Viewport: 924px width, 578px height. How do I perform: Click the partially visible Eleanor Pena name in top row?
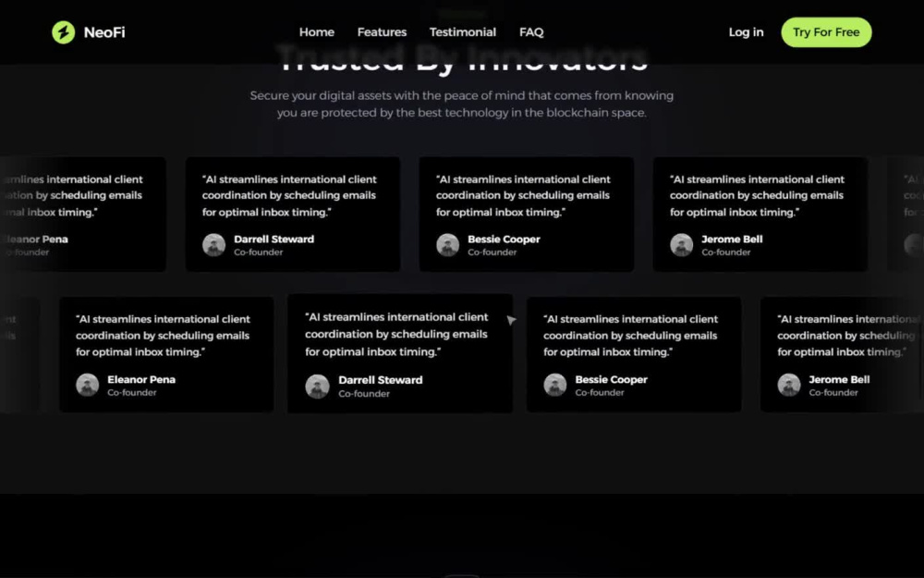(34, 239)
